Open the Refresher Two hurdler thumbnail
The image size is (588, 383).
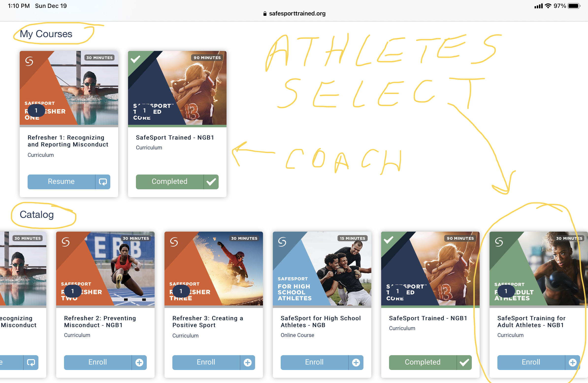105,269
